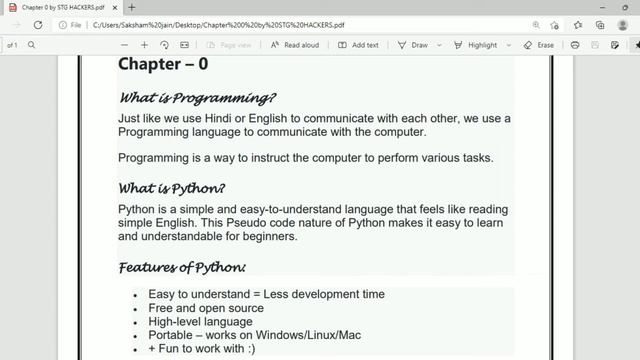Zoom in the PDF view
The width and height of the screenshot is (640, 360).
144,45
